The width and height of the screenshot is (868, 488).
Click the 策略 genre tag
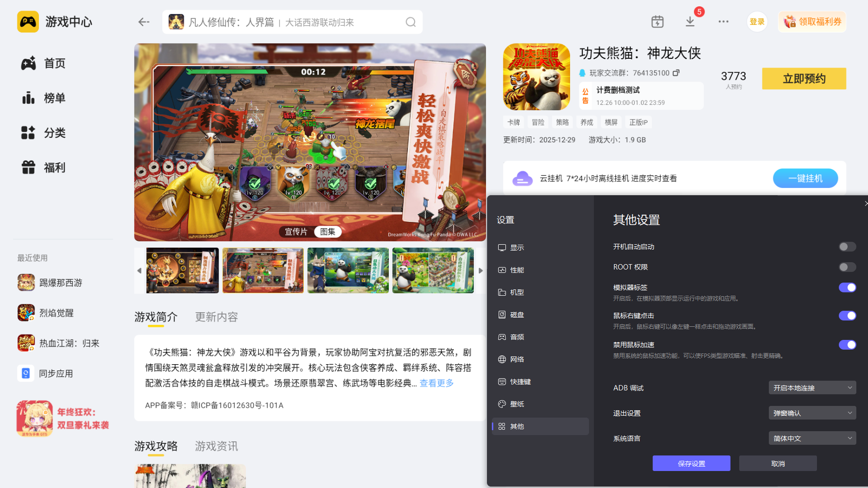[x=562, y=122]
